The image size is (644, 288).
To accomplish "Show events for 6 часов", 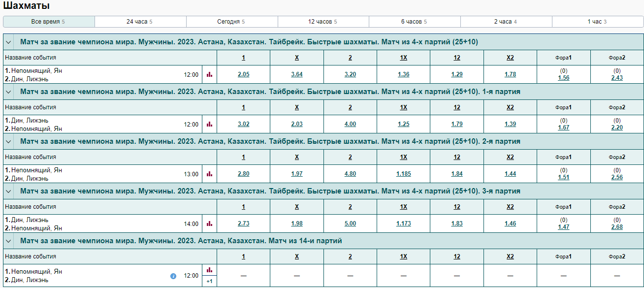I will click(x=414, y=22).
